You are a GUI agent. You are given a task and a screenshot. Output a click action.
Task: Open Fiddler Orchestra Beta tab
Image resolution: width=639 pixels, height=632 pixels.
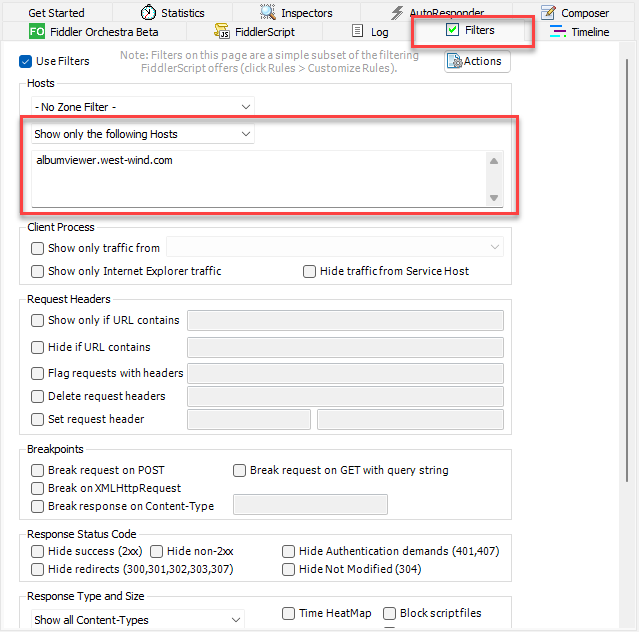click(x=94, y=32)
